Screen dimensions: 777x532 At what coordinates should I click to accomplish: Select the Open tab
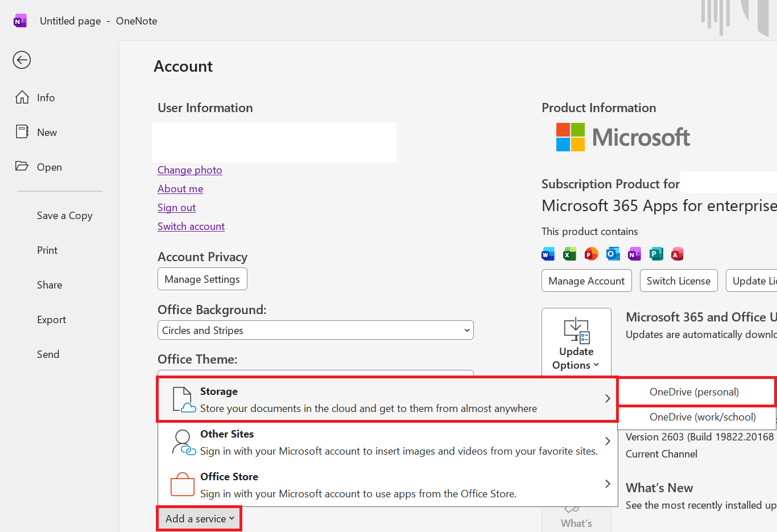pos(39,167)
